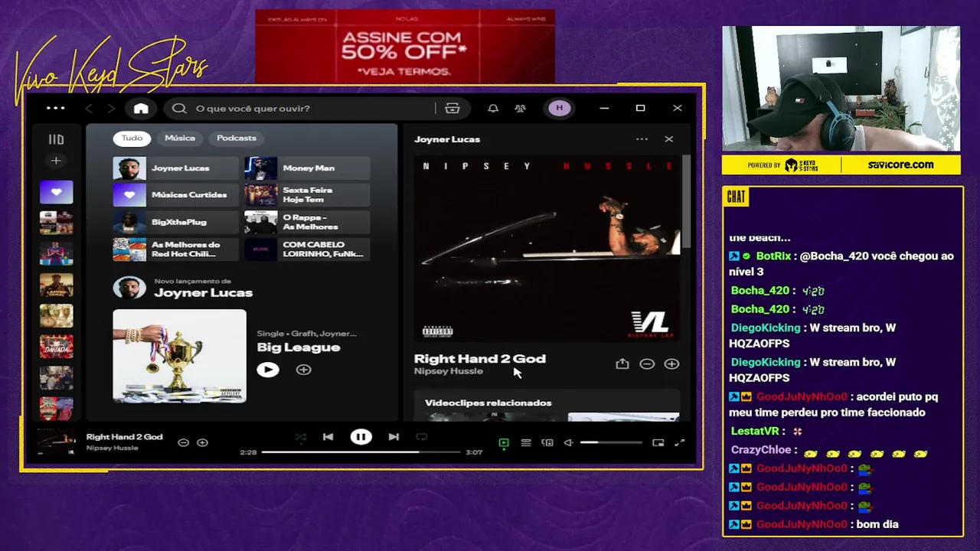Toggle shuffle playback
Screen dimensions: 980x551
click(x=301, y=438)
